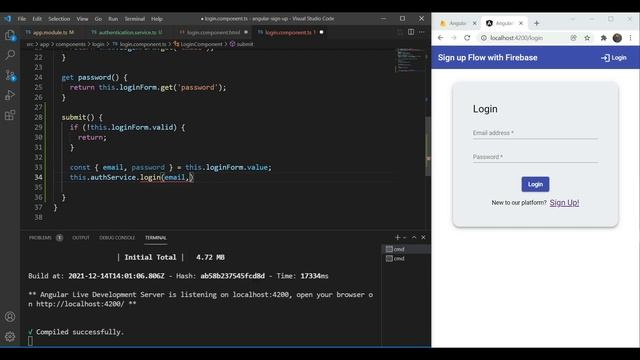Close the active Angular browser tab
The width and height of the screenshot is (640, 360).
pos(521,23)
